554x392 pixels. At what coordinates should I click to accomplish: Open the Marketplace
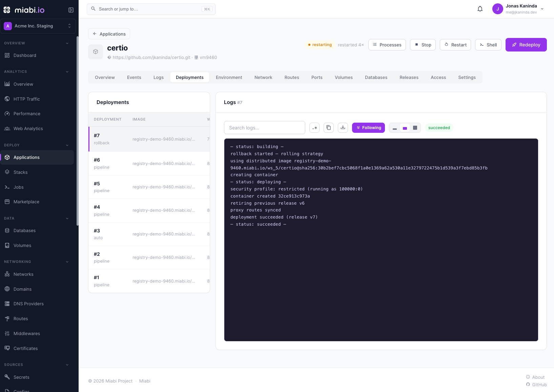37,202
